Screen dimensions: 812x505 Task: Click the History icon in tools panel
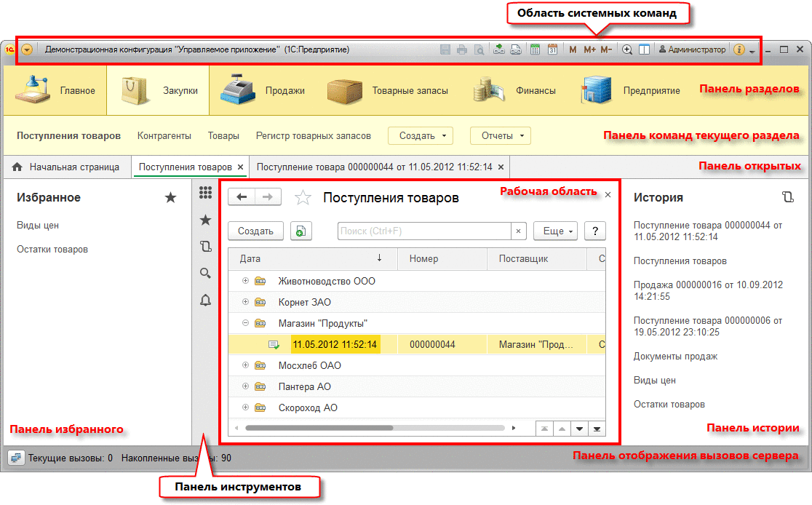point(206,247)
